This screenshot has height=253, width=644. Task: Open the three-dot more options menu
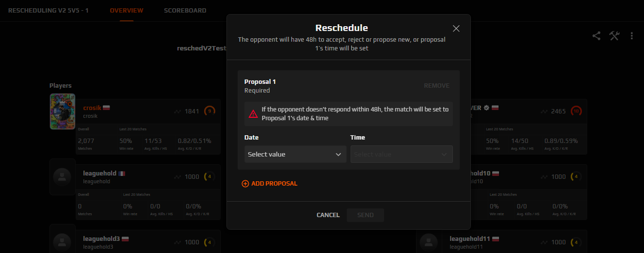click(632, 36)
